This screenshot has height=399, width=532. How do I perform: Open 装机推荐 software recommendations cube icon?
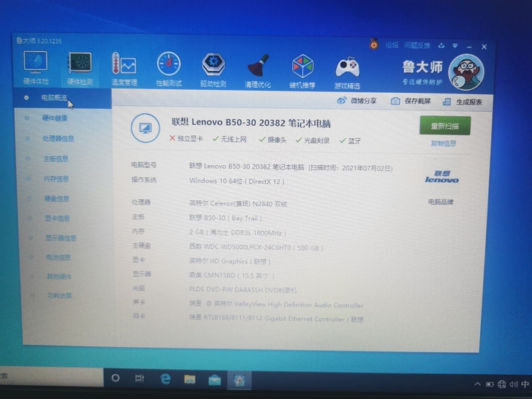(303, 72)
